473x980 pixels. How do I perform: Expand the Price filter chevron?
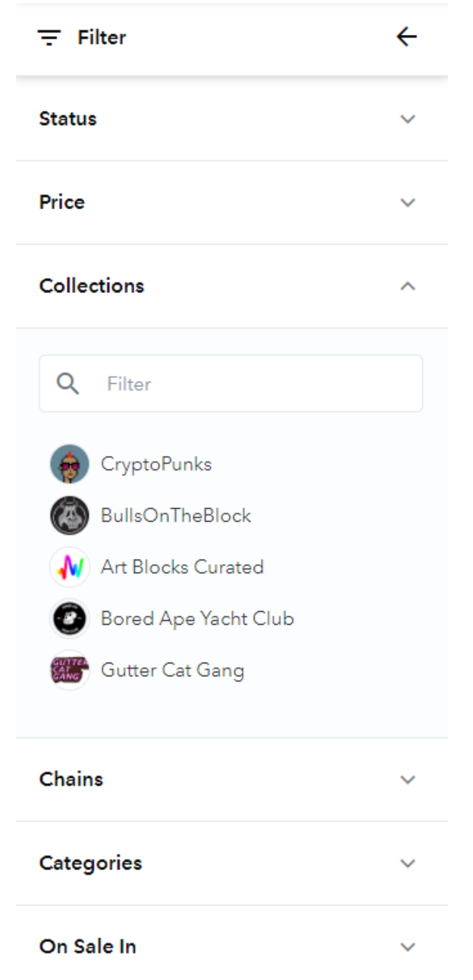(x=408, y=202)
